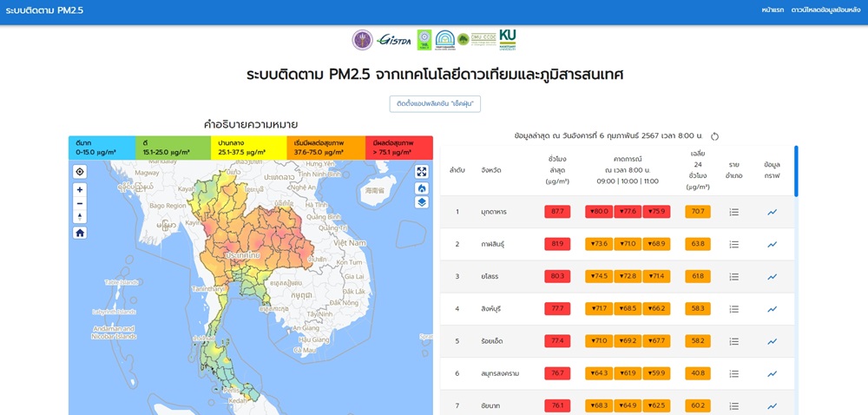Show graph data for สมุทรสงคราม
The image size is (868, 415).
[x=773, y=373]
